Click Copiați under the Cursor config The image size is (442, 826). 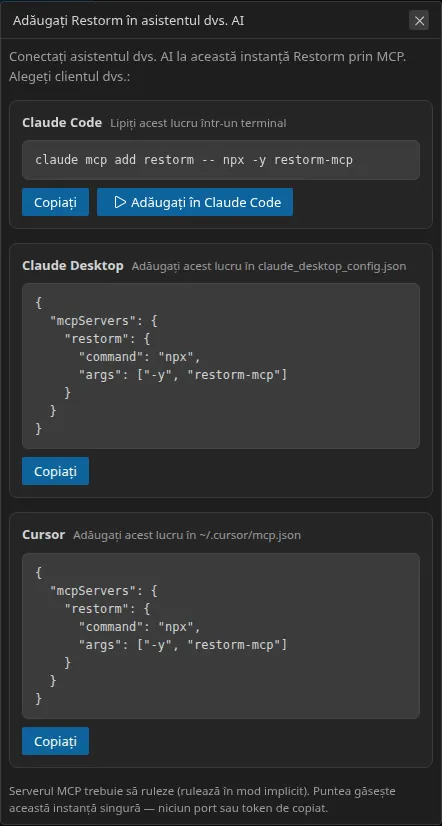pyautogui.click(x=55, y=741)
